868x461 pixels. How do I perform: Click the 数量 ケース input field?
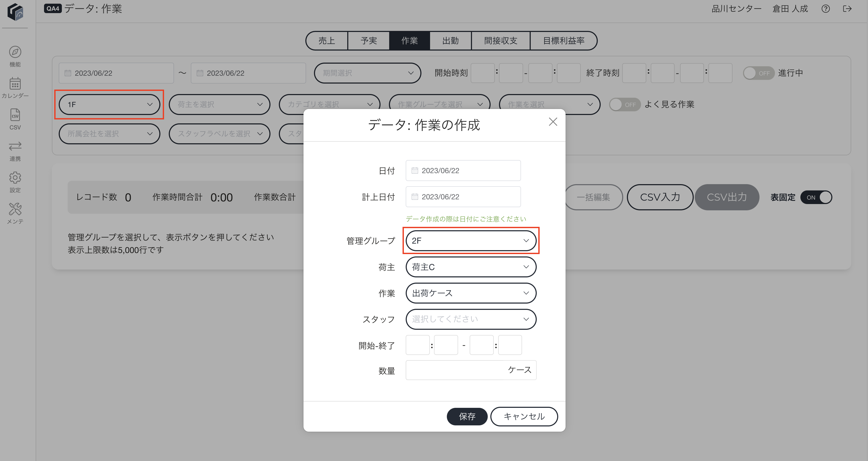[x=471, y=370]
